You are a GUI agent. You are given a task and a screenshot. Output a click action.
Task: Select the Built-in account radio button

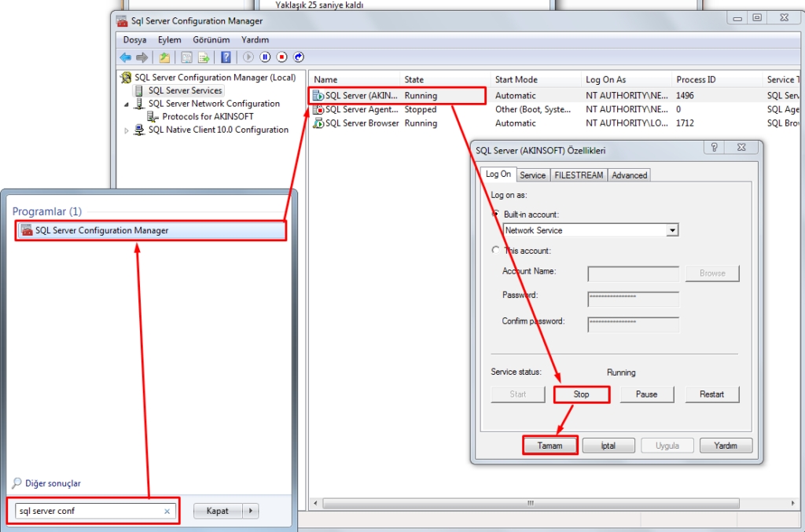[495, 214]
